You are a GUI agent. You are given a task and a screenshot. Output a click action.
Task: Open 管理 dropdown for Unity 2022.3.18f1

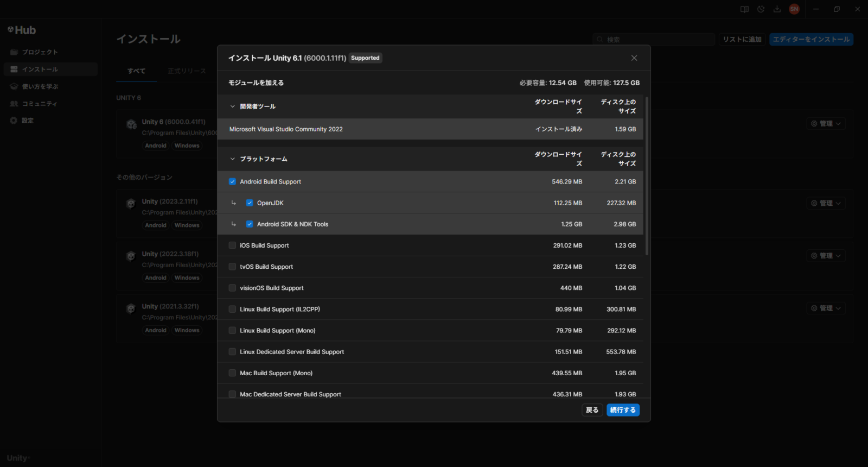pyautogui.click(x=826, y=256)
